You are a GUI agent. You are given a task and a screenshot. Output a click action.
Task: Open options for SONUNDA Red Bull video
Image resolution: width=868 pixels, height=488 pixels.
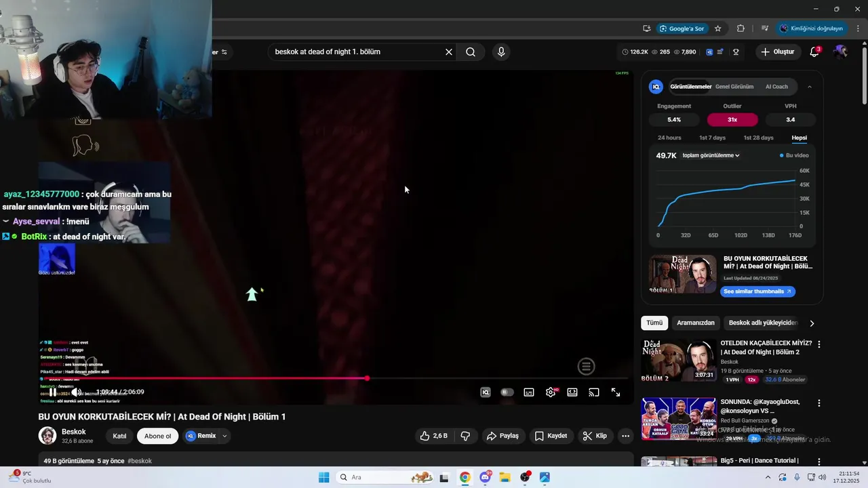pos(818,403)
